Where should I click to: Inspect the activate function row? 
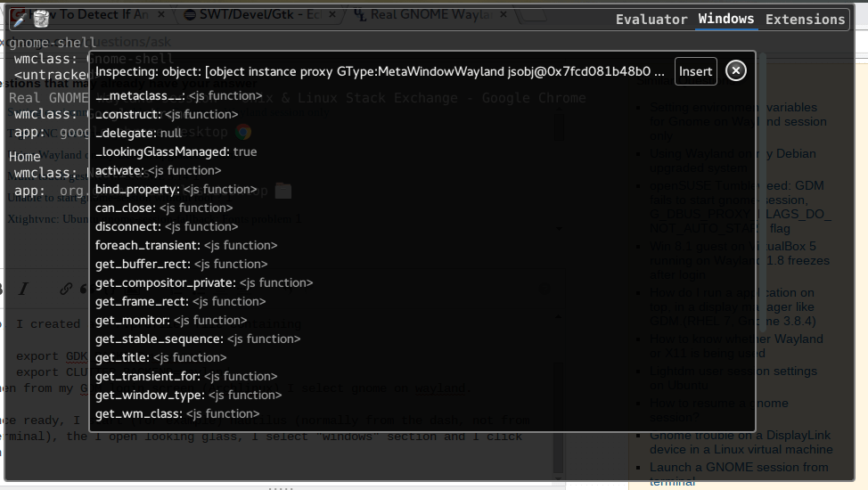pyautogui.click(x=159, y=170)
